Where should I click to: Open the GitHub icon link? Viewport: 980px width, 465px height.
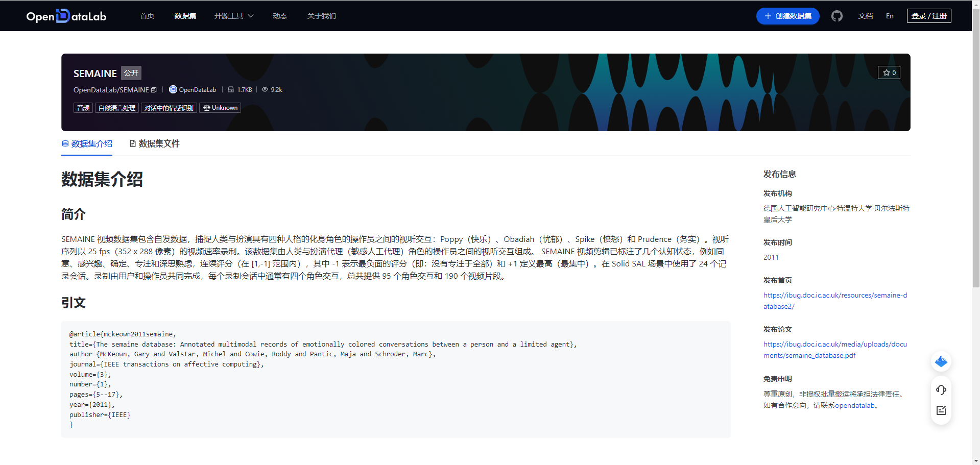click(x=836, y=16)
